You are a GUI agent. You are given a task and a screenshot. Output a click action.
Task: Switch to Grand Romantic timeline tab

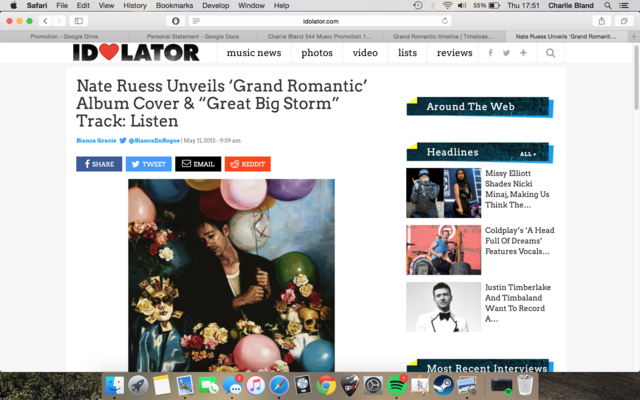point(443,36)
